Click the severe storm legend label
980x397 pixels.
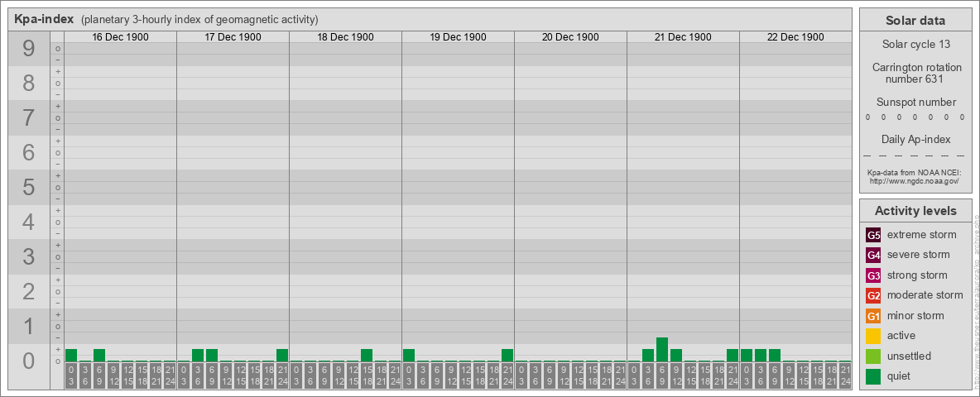point(918,255)
